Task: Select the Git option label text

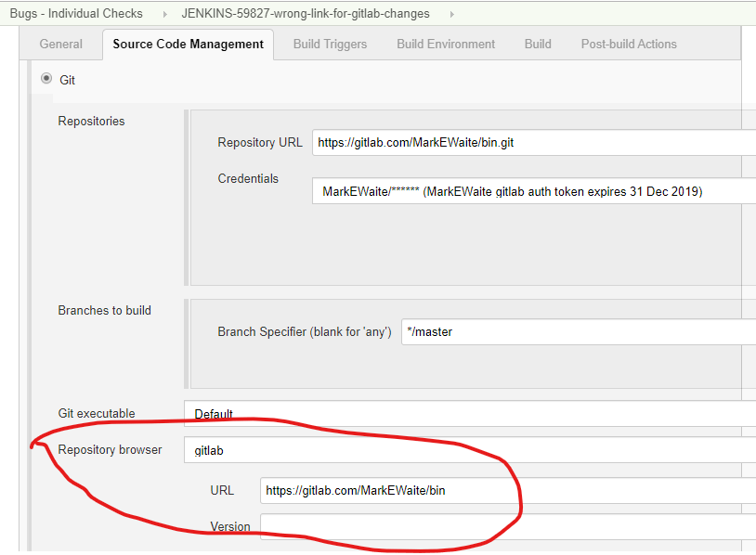Action: [67, 80]
